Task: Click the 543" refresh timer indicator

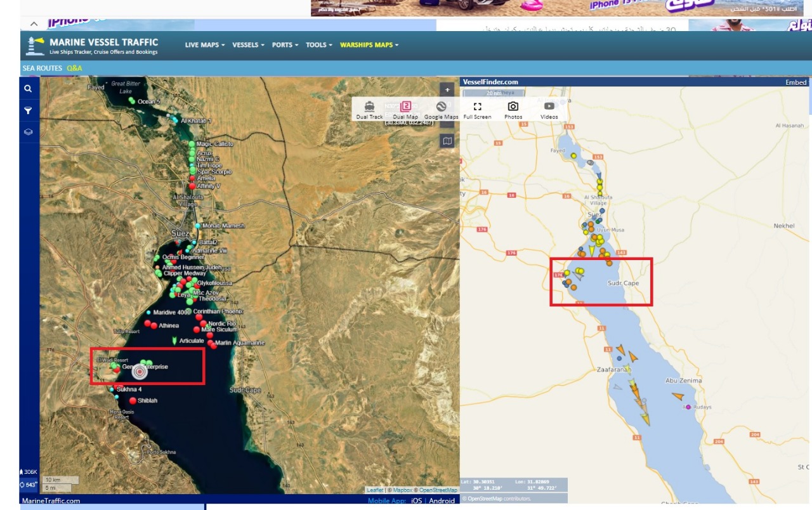Action: pos(29,485)
